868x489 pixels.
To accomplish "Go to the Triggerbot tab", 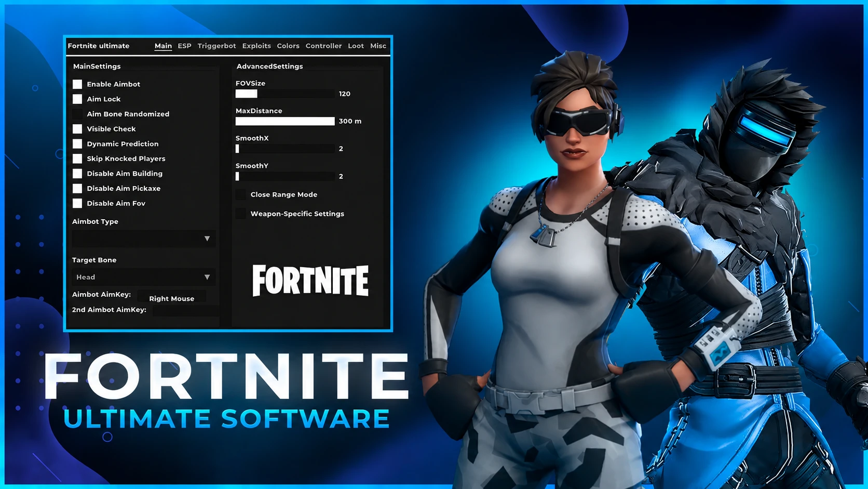I will pos(216,46).
